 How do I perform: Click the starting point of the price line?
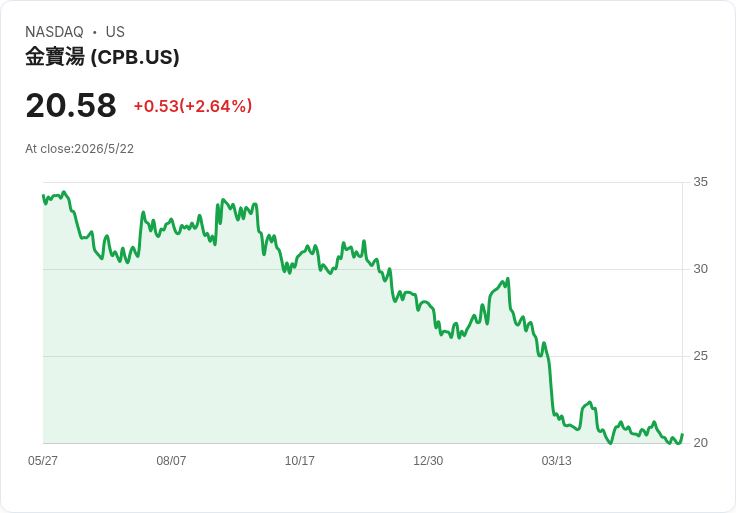coord(43,195)
